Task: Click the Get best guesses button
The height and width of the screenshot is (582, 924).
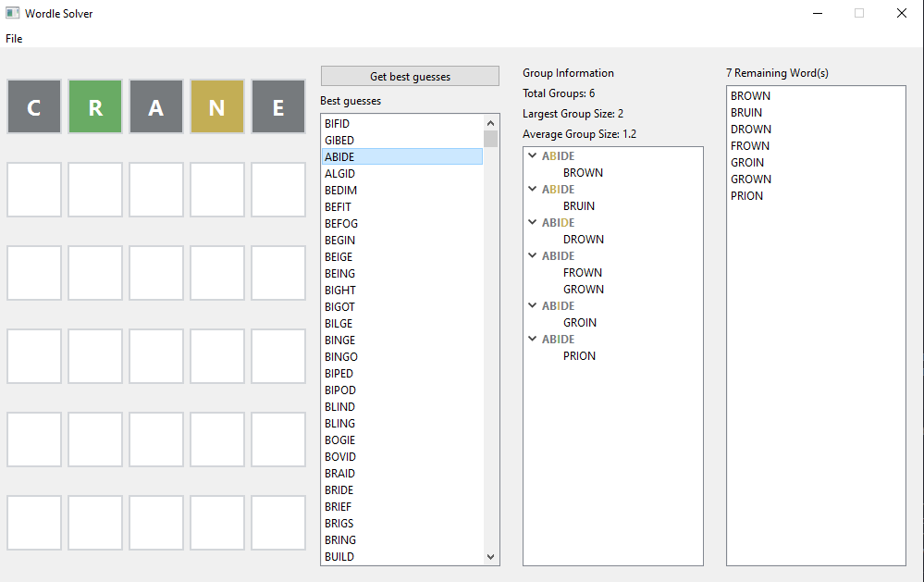Action: click(x=410, y=76)
